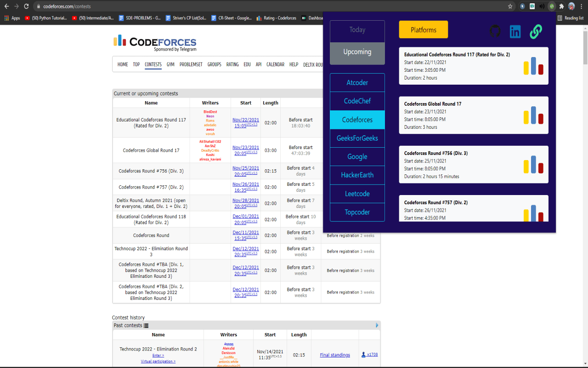Choose CodeChef platform
This screenshot has height=368, width=588.
coord(357,101)
